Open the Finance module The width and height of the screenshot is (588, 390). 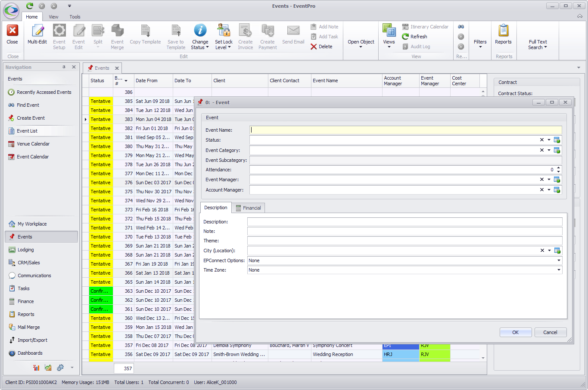[21, 301]
